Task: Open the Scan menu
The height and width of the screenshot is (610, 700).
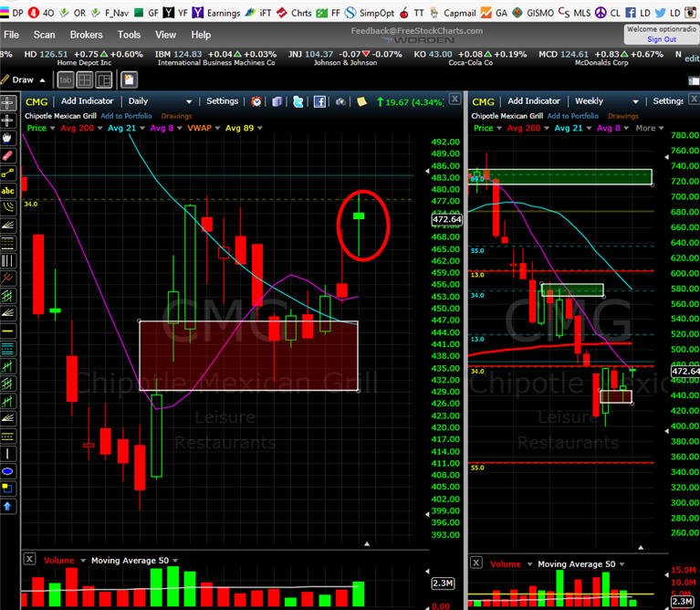Action: pos(44,35)
